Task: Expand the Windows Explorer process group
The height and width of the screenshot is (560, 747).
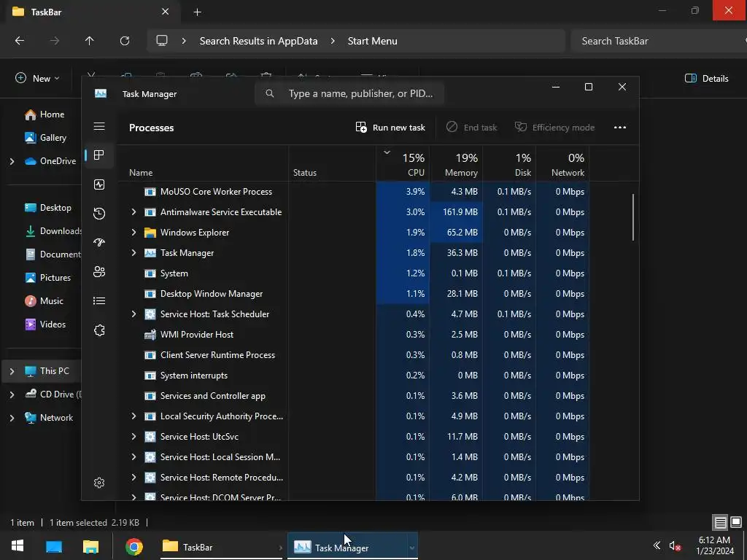Action: coord(134,233)
